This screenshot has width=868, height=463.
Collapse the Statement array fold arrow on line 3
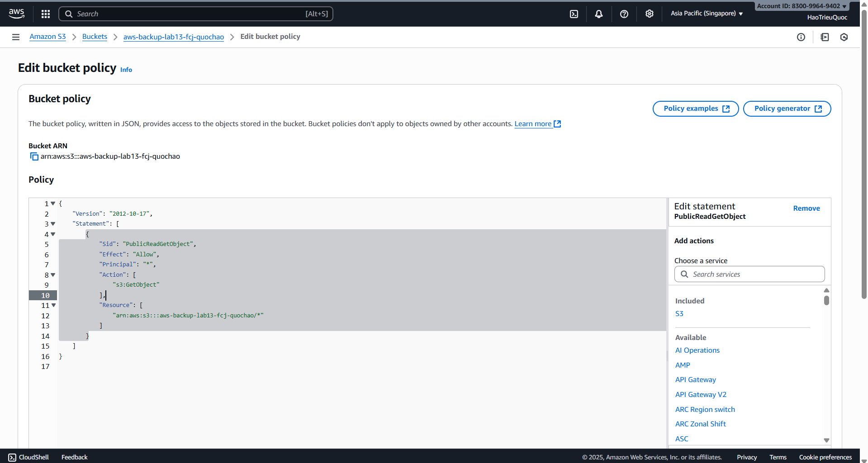tap(53, 224)
